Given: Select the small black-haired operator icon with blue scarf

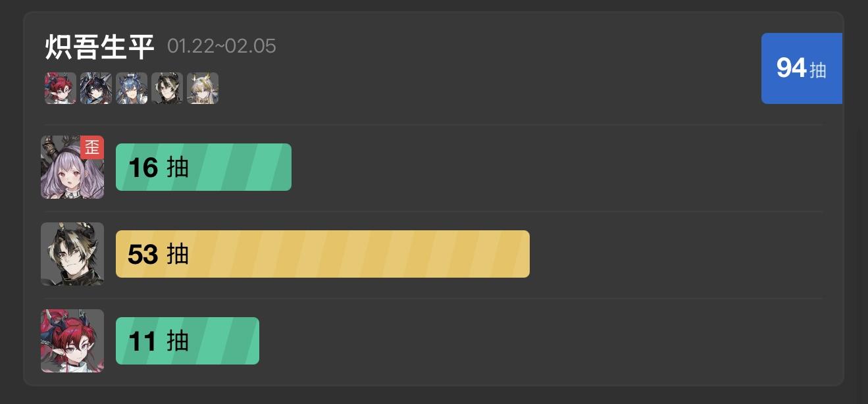Looking at the screenshot, I should point(96,88).
